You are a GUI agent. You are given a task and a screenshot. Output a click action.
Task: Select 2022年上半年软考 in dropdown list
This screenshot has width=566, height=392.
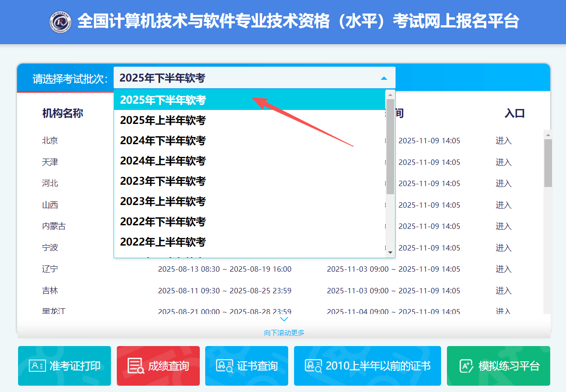pos(163,242)
